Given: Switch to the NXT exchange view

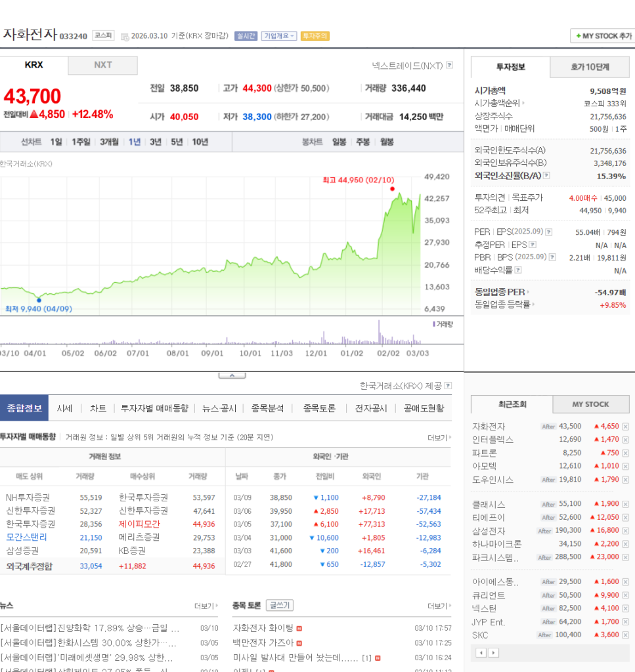Looking at the screenshot, I should point(103,65).
